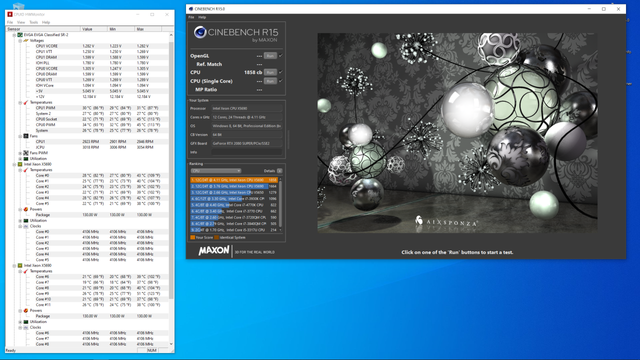Click the first Xeon Clocks icon
Screen dimensions: 640x360
click(x=26, y=226)
